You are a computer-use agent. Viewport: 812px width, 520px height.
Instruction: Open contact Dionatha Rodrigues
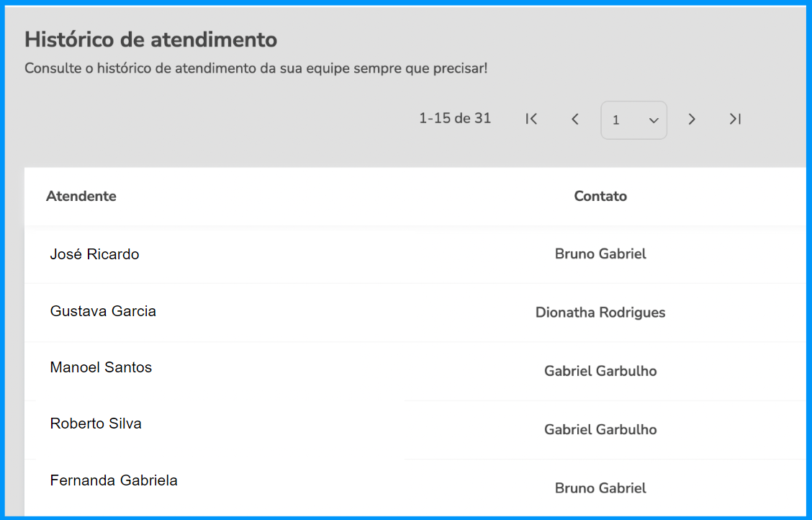(600, 313)
